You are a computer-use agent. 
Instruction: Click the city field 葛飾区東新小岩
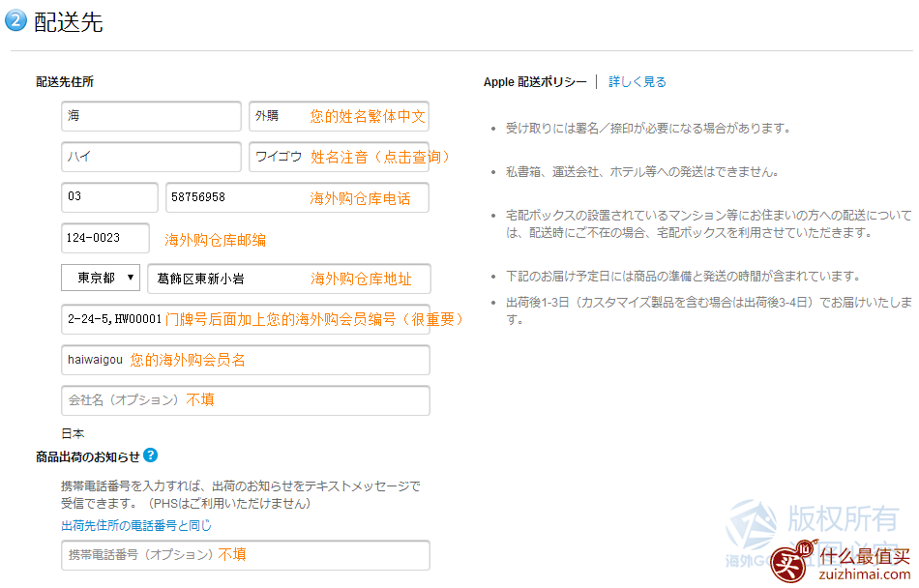(x=289, y=279)
